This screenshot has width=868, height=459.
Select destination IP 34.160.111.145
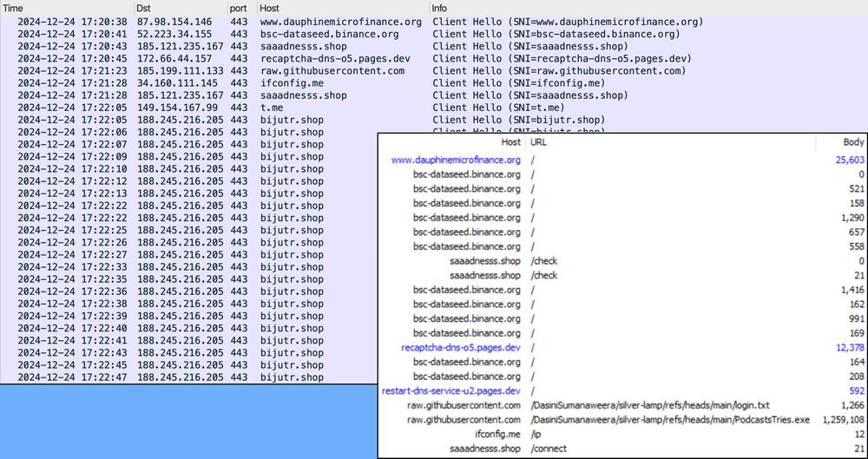click(x=178, y=83)
